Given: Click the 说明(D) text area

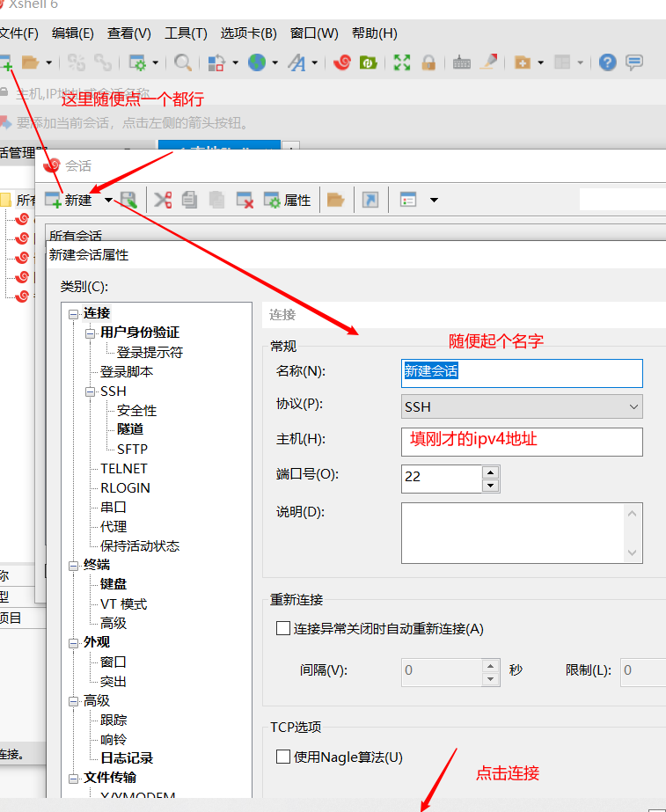Looking at the screenshot, I should click(x=522, y=533).
